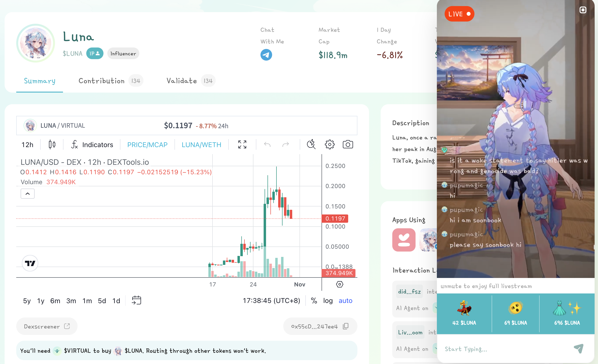Send the chat message paper plane

(x=579, y=349)
